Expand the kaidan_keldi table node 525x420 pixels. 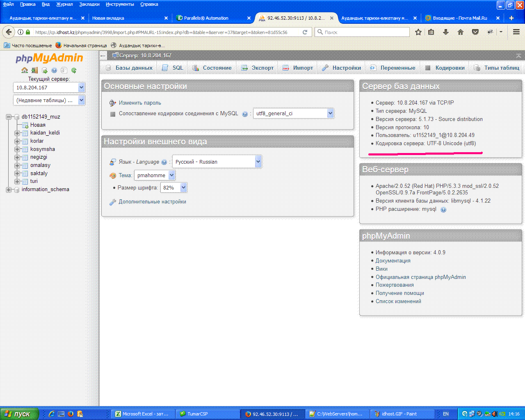(17, 133)
